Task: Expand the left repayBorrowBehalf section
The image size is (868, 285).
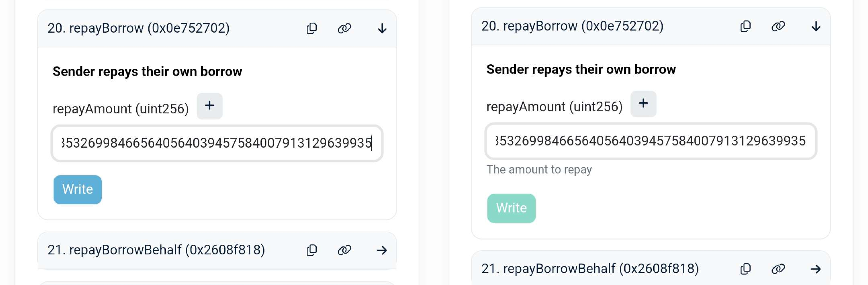Action: (x=382, y=250)
